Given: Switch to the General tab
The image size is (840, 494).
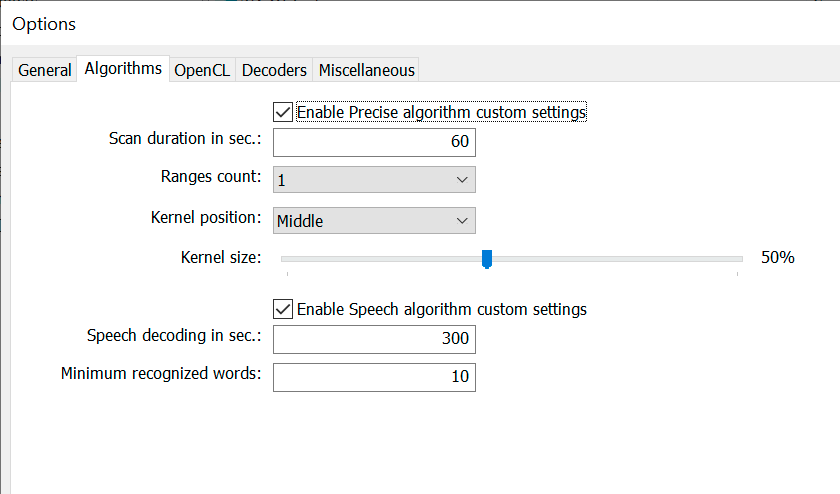Looking at the screenshot, I should 45,70.
